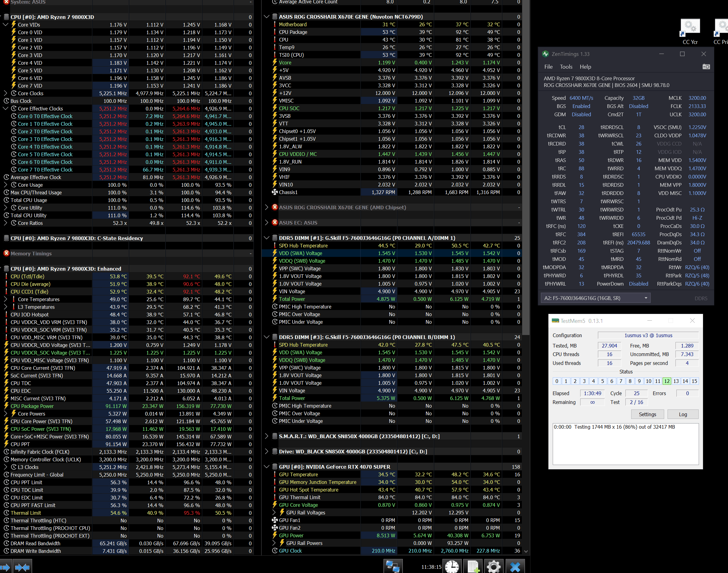Click the fan icon next to GPU Fan2
Viewport: 728px width, 573px height.
pyautogui.click(x=275, y=528)
